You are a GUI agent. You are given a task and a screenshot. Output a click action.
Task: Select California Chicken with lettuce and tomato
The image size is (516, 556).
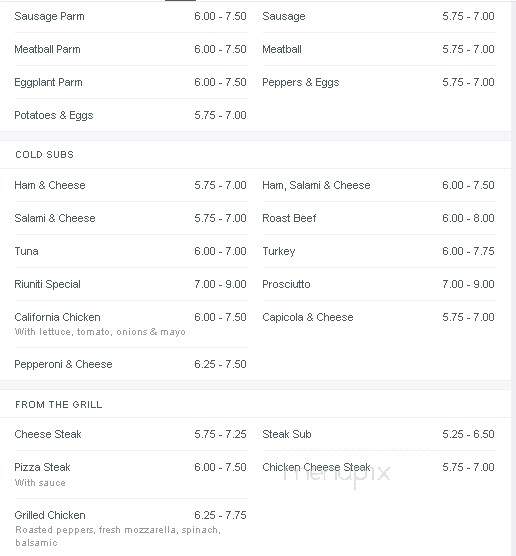pyautogui.click(x=131, y=324)
